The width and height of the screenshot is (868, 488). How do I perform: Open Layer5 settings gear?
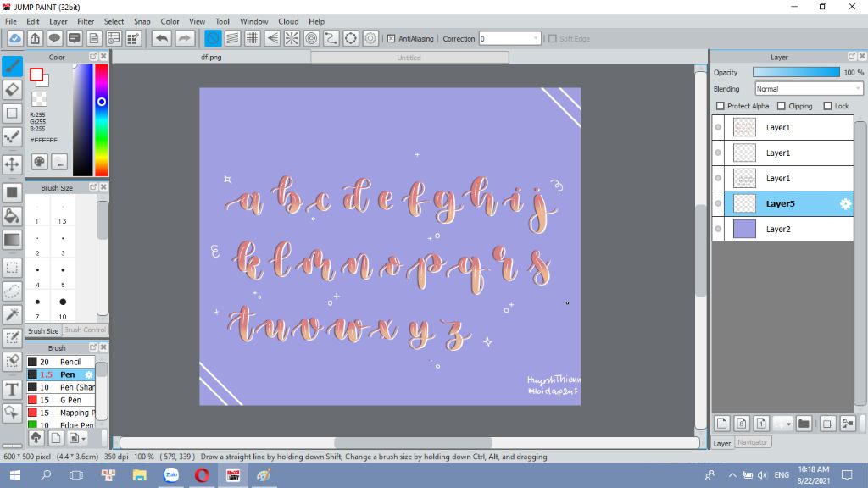[x=844, y=204]
